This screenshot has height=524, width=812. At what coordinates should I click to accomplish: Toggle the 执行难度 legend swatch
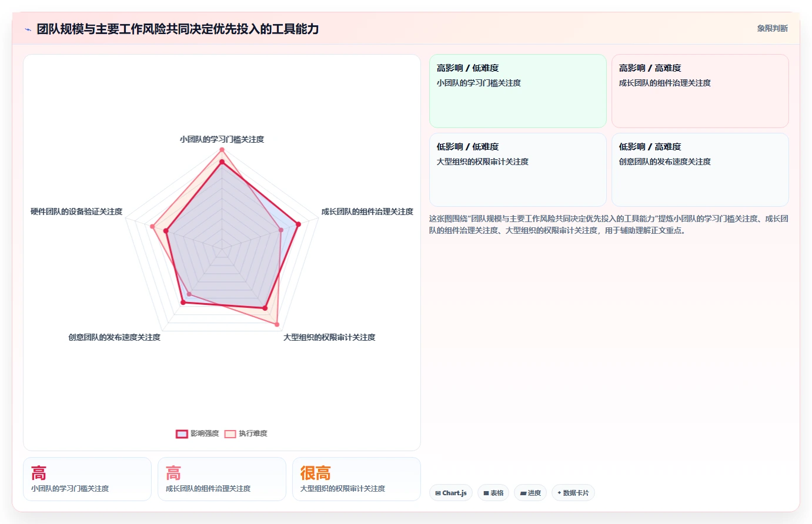click(x=230, y=434)
